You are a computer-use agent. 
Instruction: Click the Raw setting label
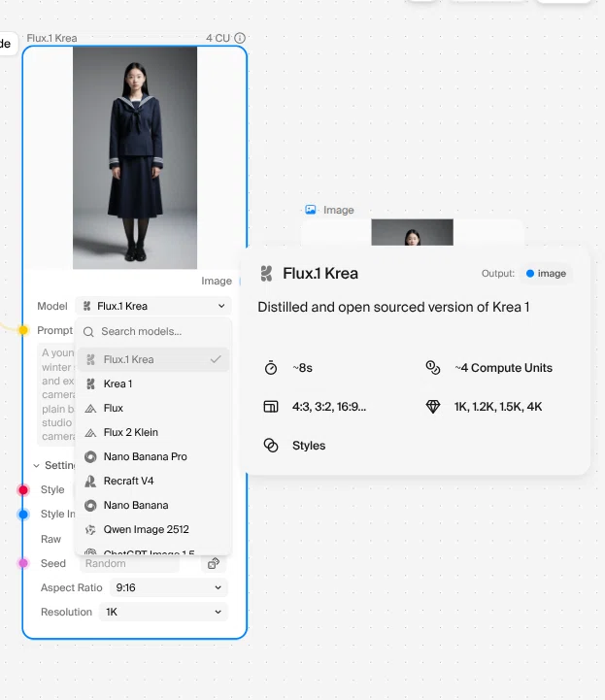click(50, 539)
